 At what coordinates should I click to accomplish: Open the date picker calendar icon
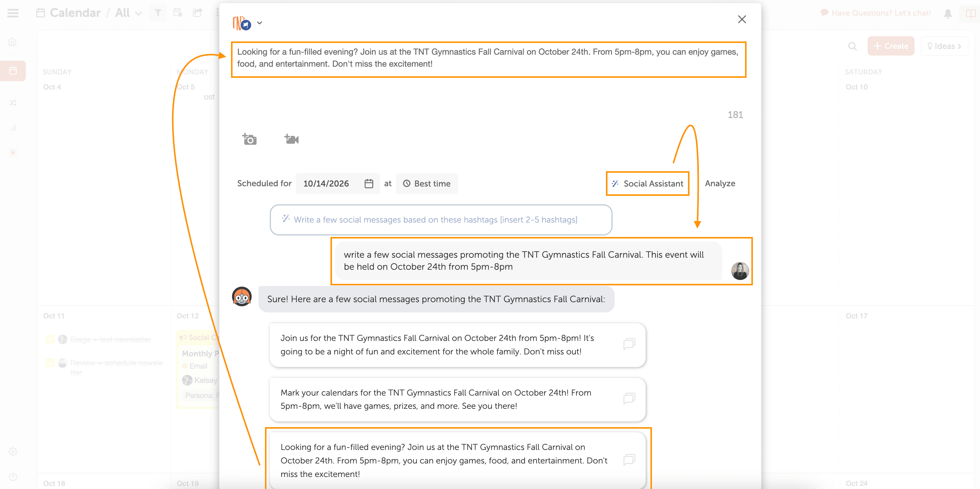368,184
